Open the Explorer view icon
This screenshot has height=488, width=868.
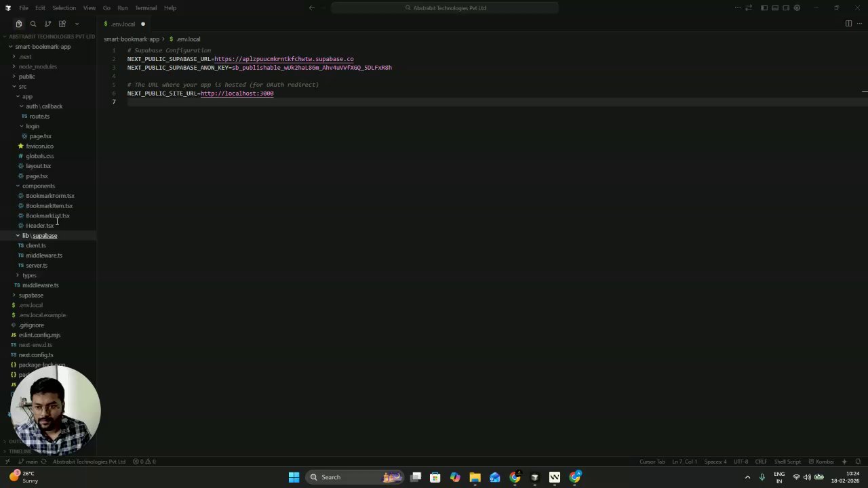tap(18, 24)
